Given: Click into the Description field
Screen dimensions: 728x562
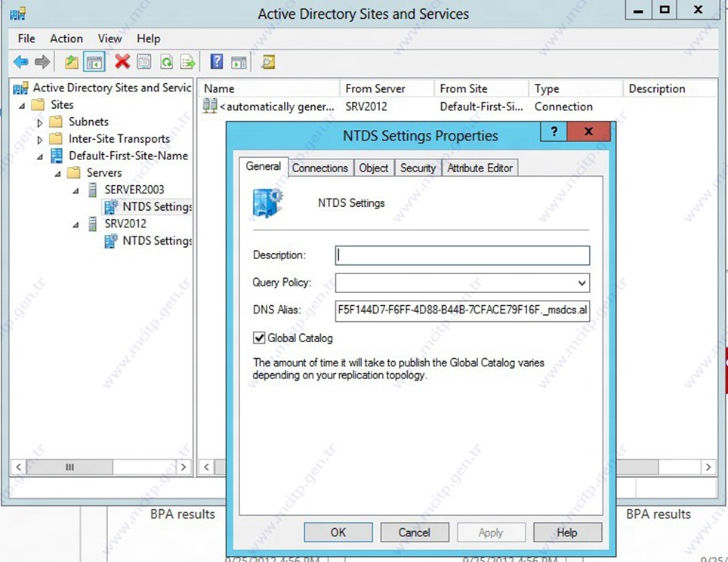Looking at the screenshot, I should point(462,255).
